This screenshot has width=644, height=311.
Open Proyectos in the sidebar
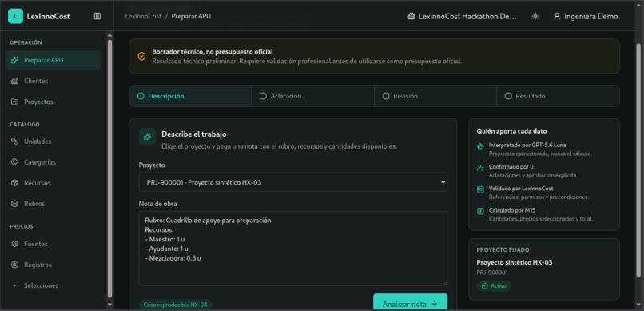[54, 102]
